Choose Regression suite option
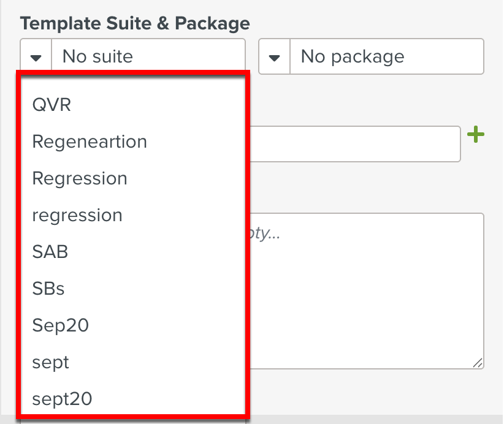 pyautogui.click(x=80, y=178)
